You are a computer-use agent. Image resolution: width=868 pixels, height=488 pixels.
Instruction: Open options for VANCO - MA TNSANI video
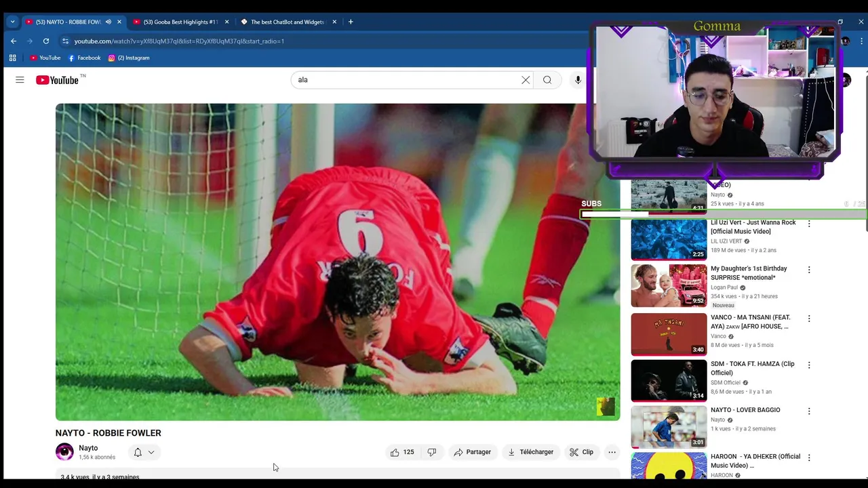809,319
